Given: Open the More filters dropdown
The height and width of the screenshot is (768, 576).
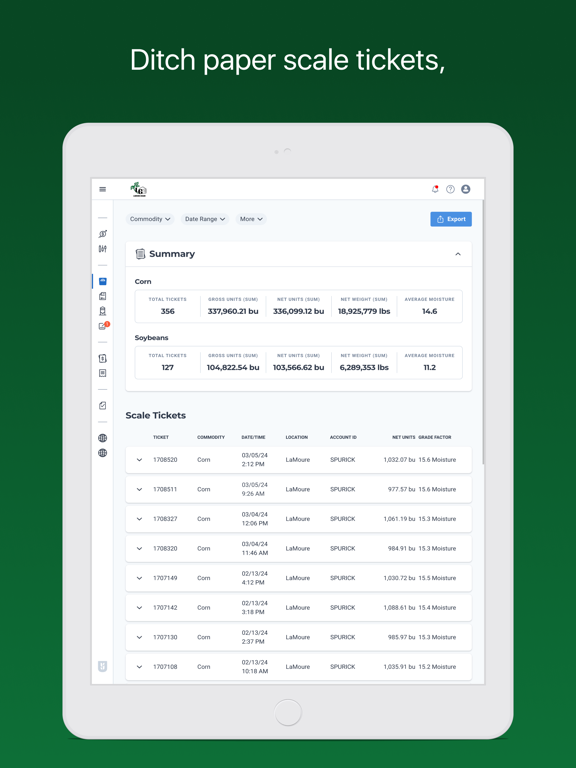Looking at the screenshot, I should pos(251,219).
